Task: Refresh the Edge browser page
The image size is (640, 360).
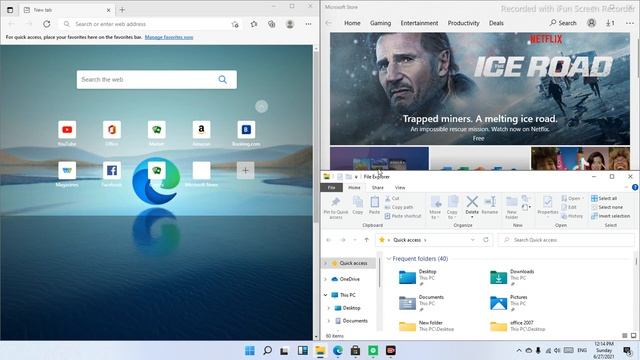Action: click(47, 24)
